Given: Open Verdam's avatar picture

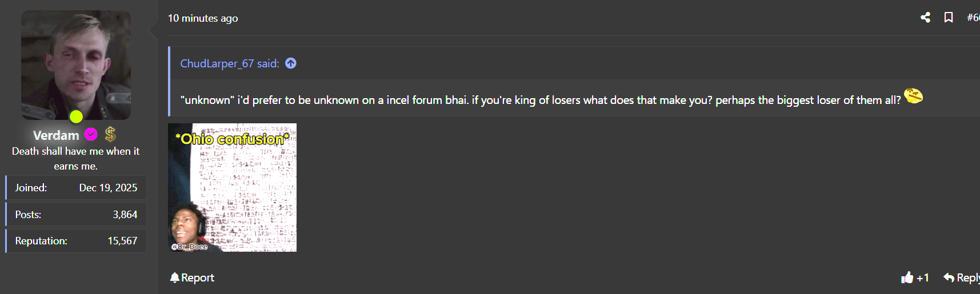Looking at the screenshot, I should pos(76,65).
